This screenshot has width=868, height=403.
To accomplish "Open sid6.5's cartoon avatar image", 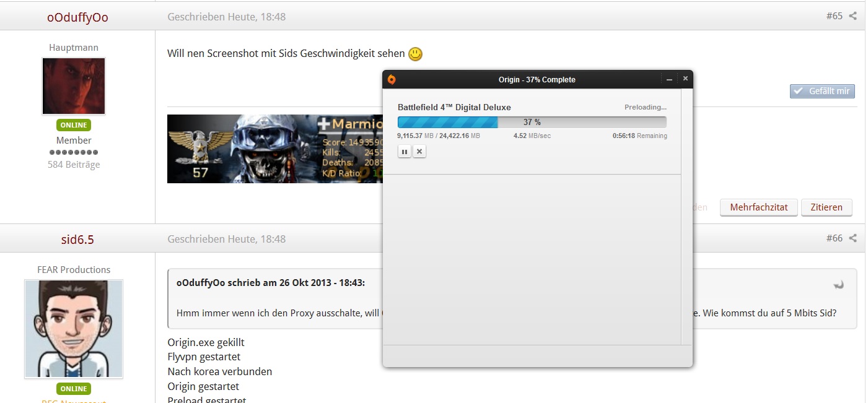I will coord(74,329).
